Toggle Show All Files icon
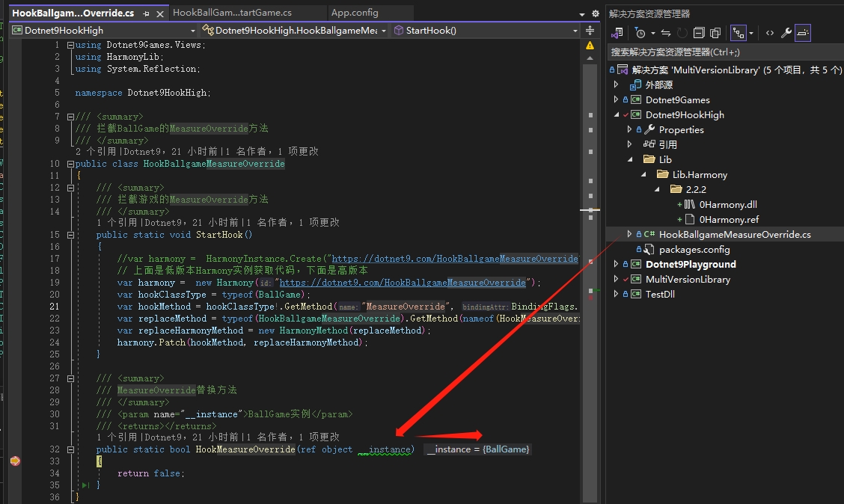This screenshot has width=844, height=504. [x=715, y=33]
